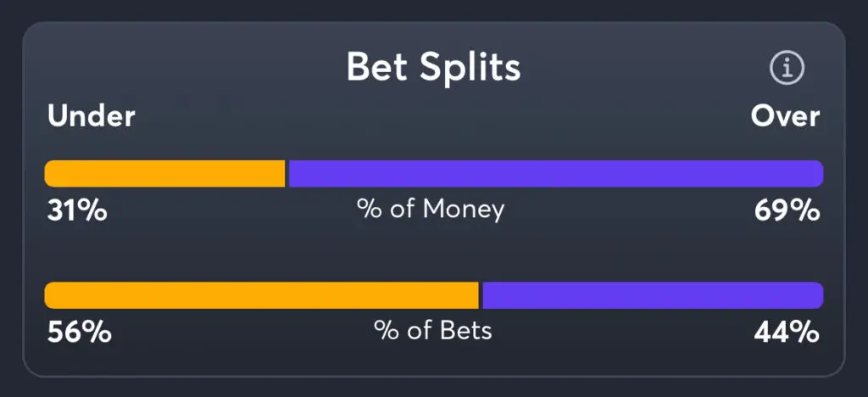This screenshot has height=397, width=868.
Task: Click orange Under segment of Bets bar
Action: [x=261, y=295]
